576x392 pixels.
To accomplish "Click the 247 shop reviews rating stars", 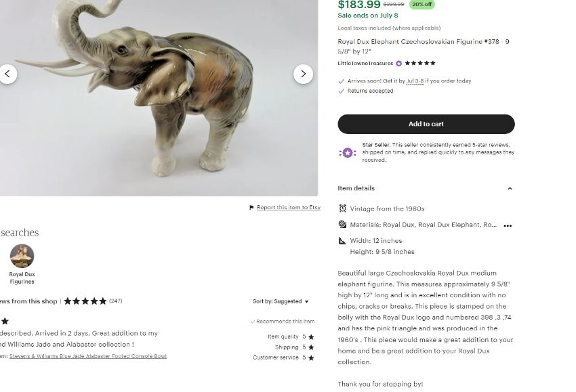I will coord(85,301).
